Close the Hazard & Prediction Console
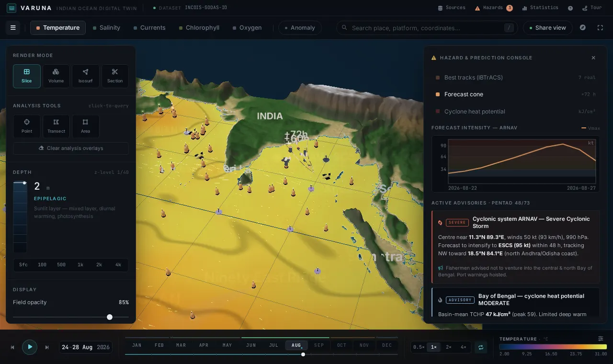 point(593,57)
